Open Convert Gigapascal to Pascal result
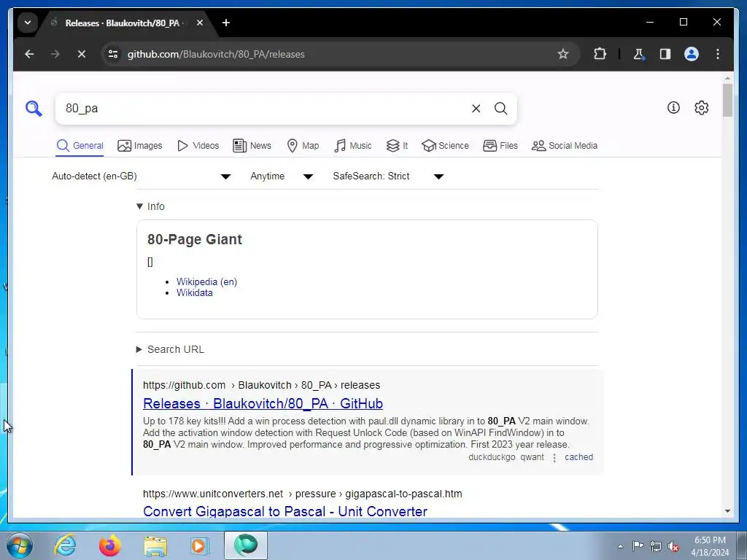Image resolution: width=747 pixels, height=560 pixels. 285,511
